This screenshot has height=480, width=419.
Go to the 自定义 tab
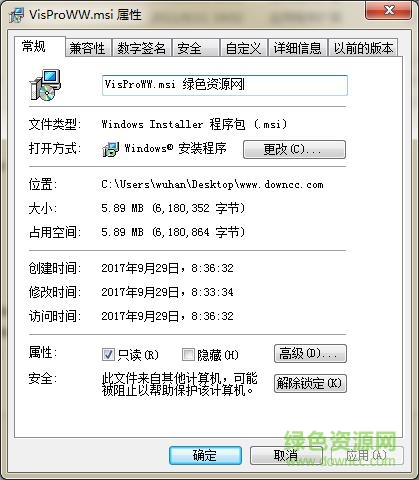pyautogui.click(x=244, y=48)
